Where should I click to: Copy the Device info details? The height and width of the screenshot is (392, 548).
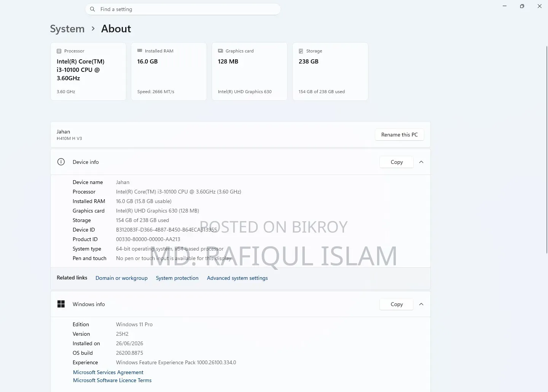[x=397, y=162]
